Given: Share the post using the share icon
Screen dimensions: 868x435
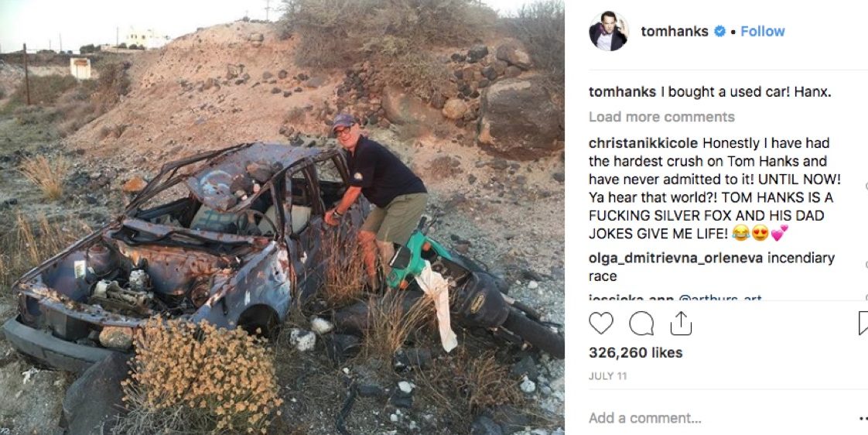Looking at the screenshot, I should click(x=681, y=323).
